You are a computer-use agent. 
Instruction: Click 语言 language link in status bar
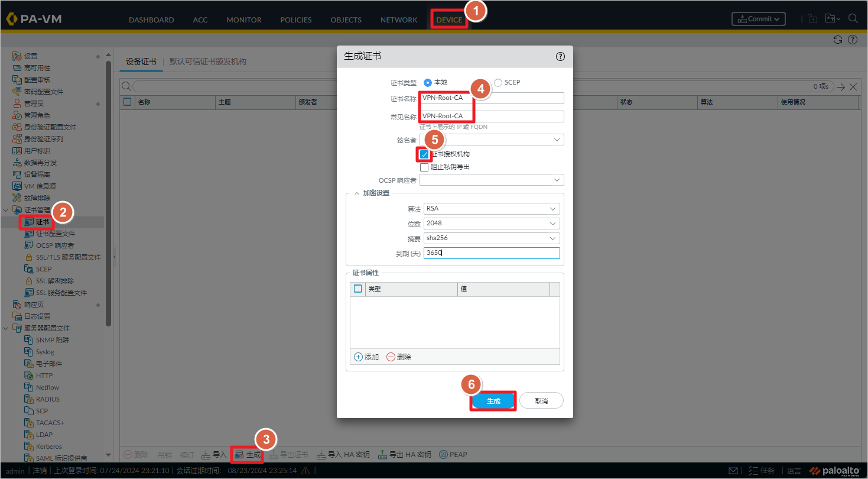[x=794, y=471]
